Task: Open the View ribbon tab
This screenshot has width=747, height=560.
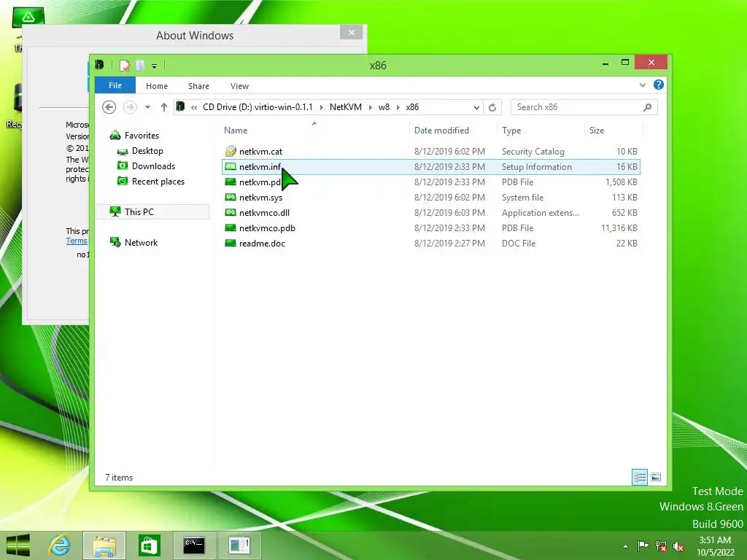Action: click(x=239, y=86)
